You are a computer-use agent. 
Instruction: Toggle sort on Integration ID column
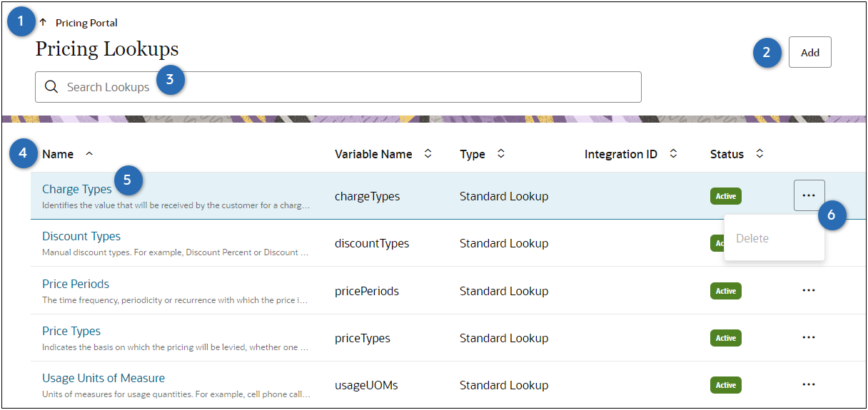click(673, 154)
